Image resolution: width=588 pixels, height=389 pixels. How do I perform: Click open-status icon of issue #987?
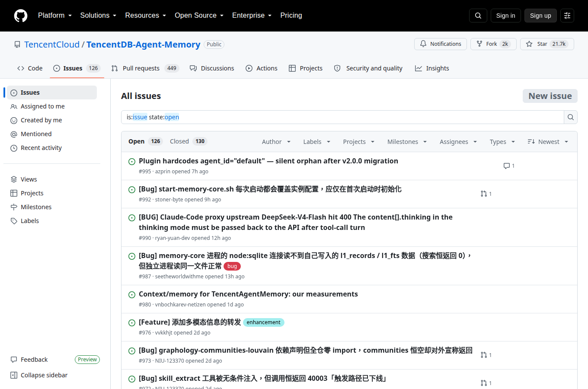[132, 256]
